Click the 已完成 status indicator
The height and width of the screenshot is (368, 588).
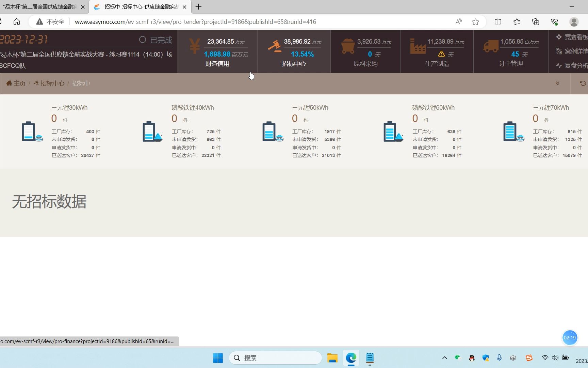[156, 40]
